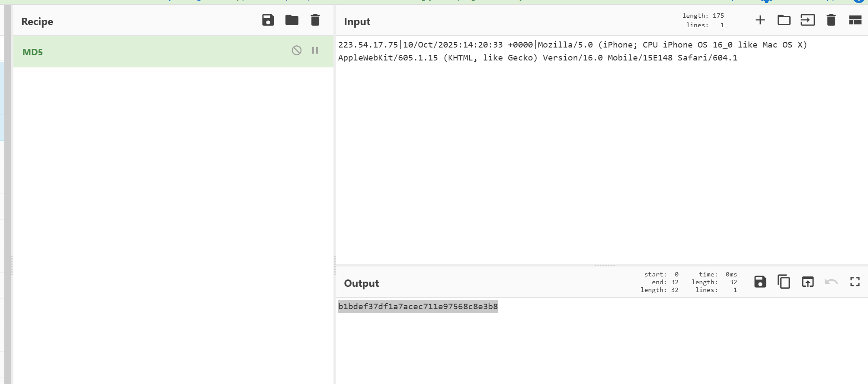Clear input and output trash icon
The width and height of the screenshot is (868, 384).
831,20
